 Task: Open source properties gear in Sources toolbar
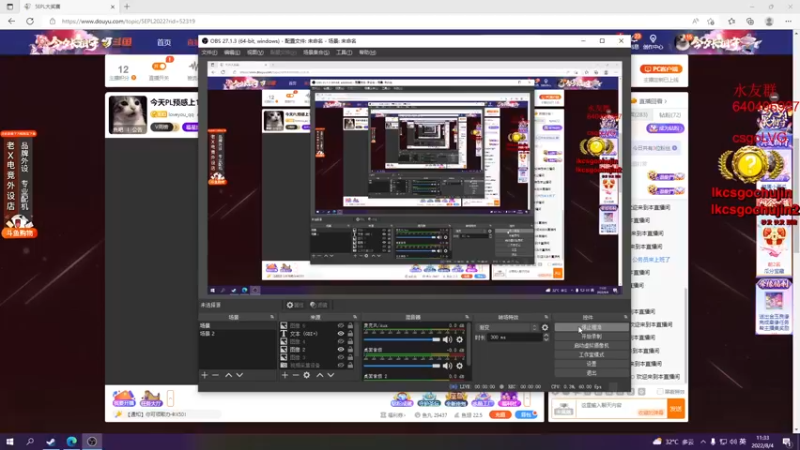point(307,375)
